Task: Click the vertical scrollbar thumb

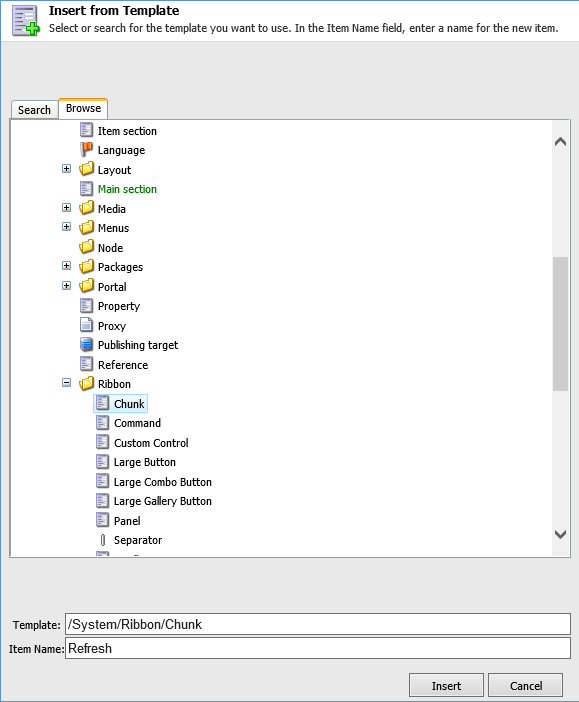Action: (x=560, y=324)
